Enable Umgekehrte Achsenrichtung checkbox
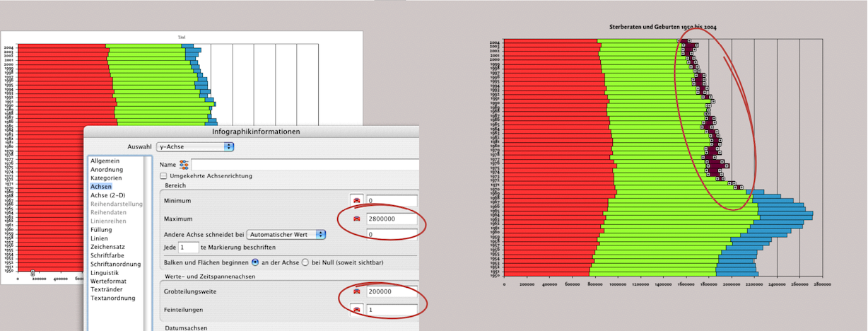Image resolution: width=868 pixels, height=331 pixels. [164, 175]
